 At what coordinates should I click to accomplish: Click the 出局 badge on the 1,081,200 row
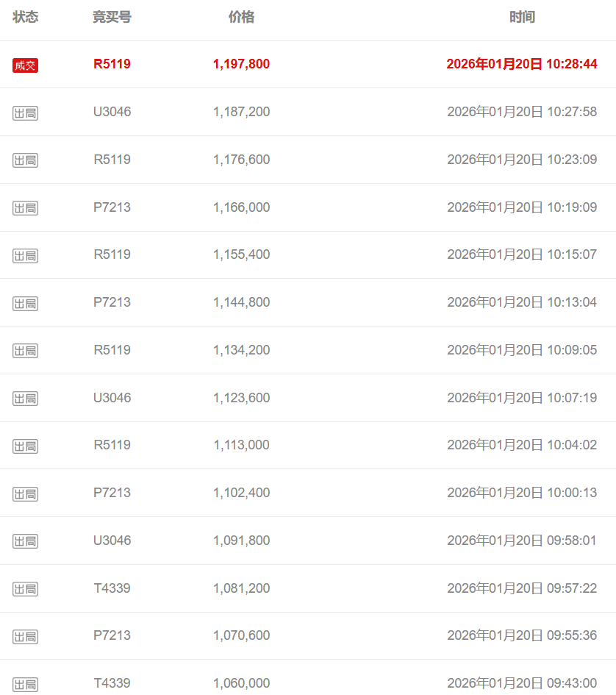(25, 589)
